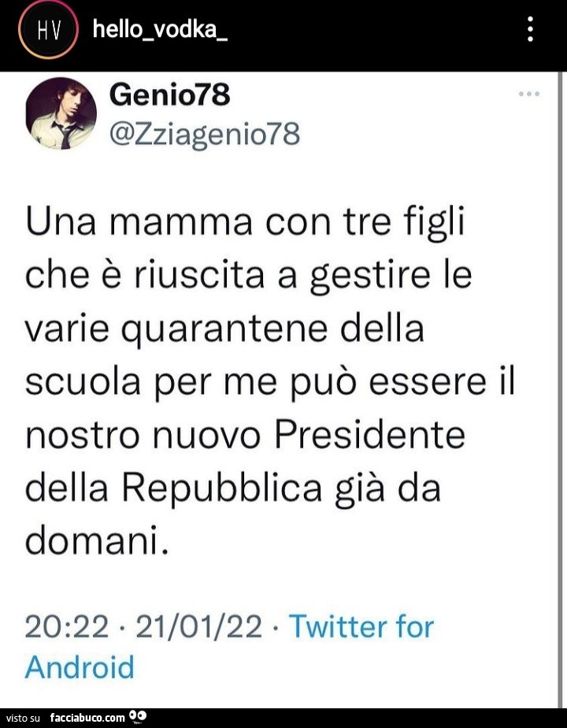Viewport: 567px width, 728px height.
Task: Click the 20:22 tweet timestamp
Action: (66, 627)
